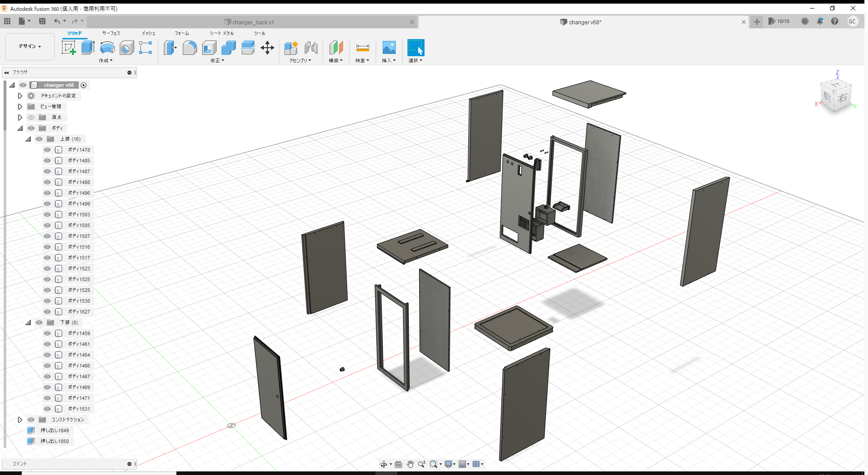This screenshot has width=868, height=475.
Task: Open the デザイン workspace dropdown
Action: (x=29, y=46)
